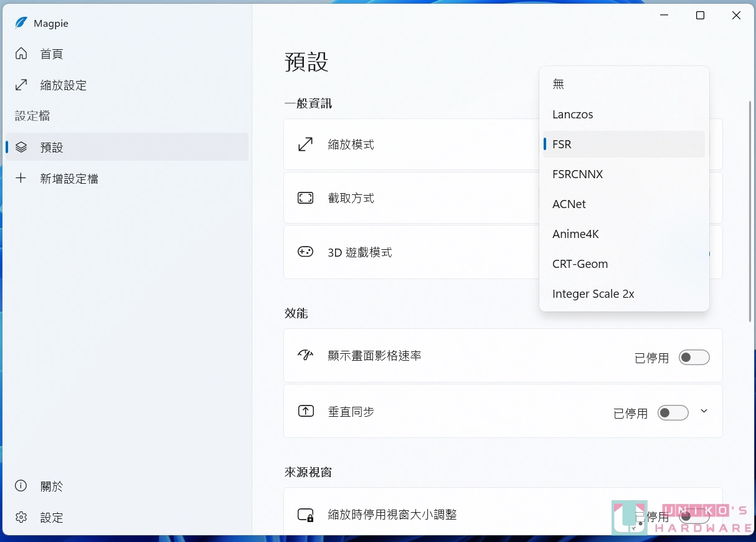Click the locked window icon beside 縮放時停用視窗大小調整

[x=306, y=515]
